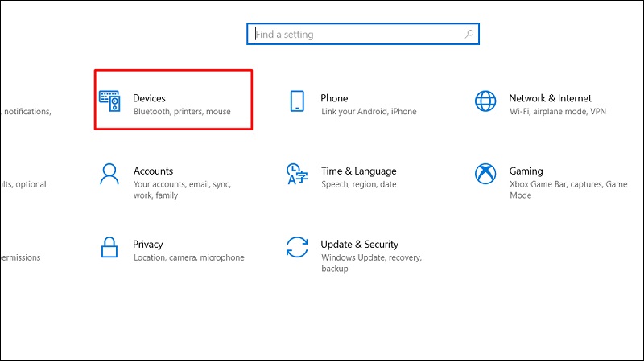Open the Update & Security arrows icon
644x362 pixels.
point(297,247)
